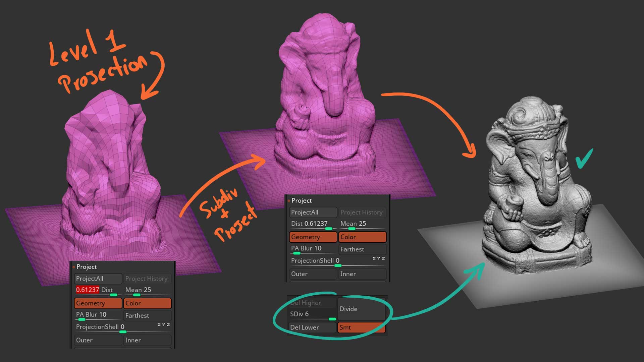Adjust the SDiv 6 slider
The width and height of the screenshot is (644, 362).
(x=312, y=315)
